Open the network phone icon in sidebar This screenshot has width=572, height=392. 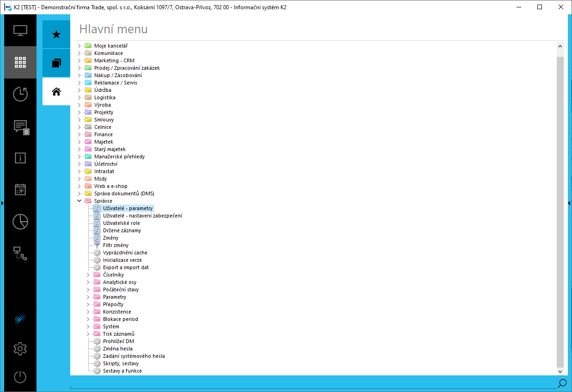20,253
